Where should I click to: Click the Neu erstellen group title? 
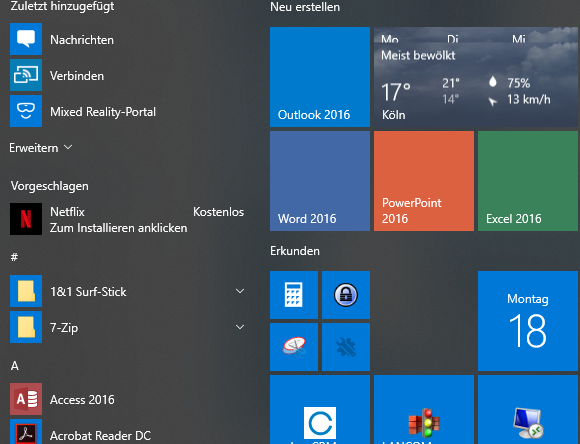point(305,7)
